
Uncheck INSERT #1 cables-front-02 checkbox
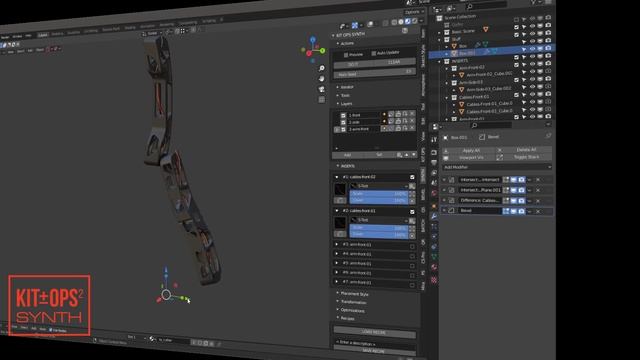click(412, 177)
